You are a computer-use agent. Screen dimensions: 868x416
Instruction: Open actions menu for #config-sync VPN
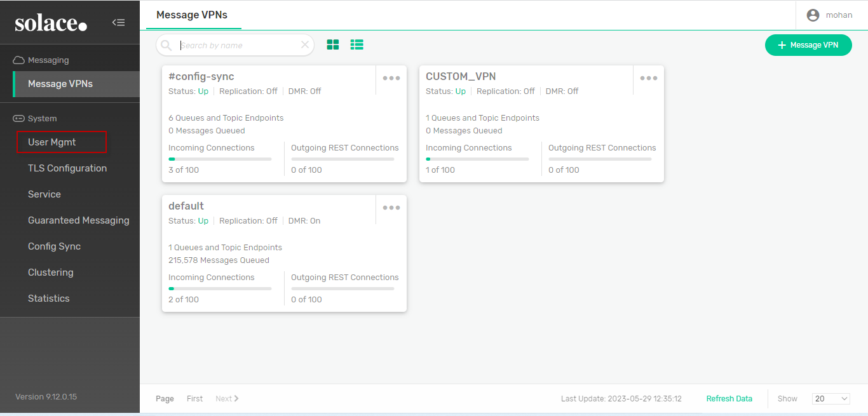point(391,78)
